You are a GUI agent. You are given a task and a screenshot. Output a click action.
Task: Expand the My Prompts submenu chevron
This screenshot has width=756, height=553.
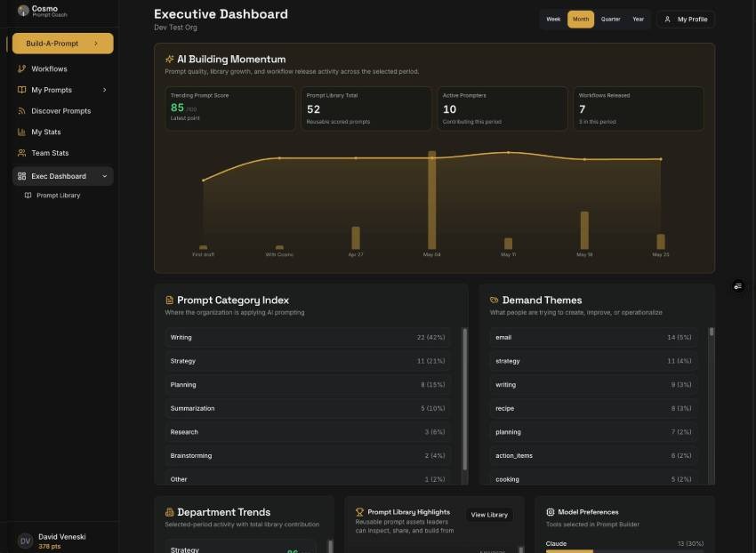104,90
